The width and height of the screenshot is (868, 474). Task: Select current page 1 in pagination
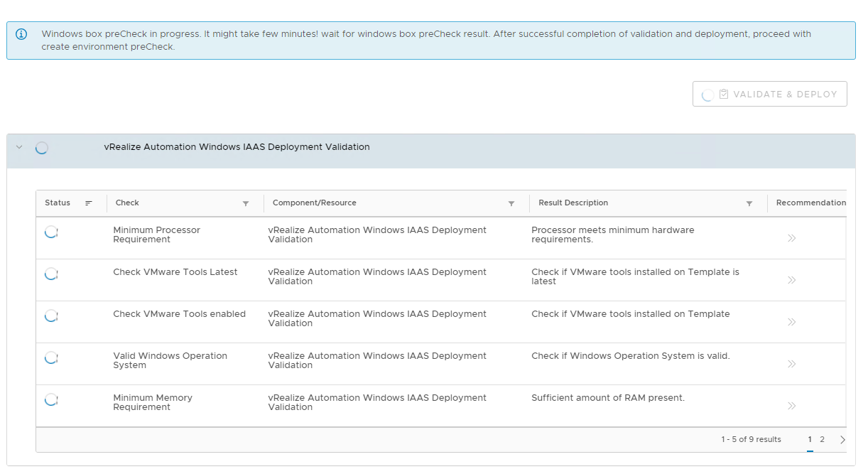tap(810, 439)
